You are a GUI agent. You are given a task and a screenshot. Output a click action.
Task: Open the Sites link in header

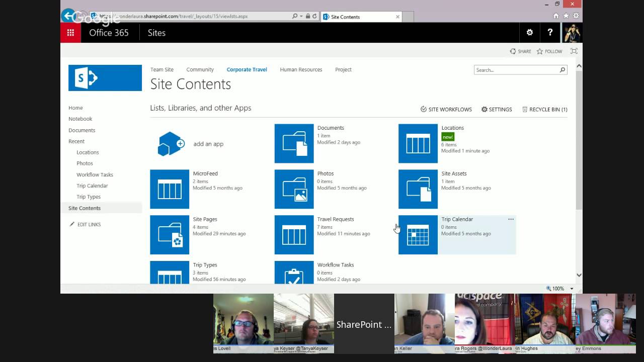coord(156,33)
